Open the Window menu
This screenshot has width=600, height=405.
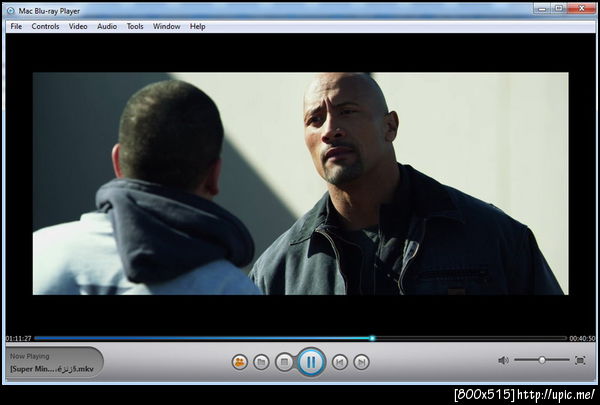(x=166, y=26)
